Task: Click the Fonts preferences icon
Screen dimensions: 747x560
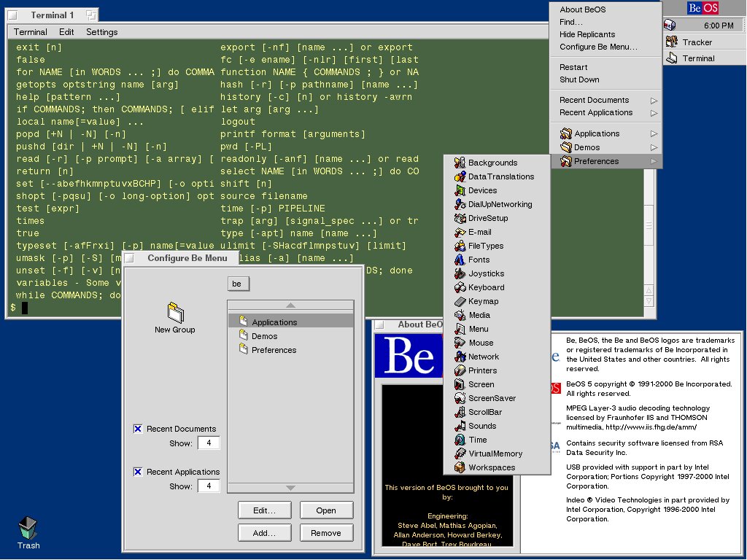Action: click(460, 260)
